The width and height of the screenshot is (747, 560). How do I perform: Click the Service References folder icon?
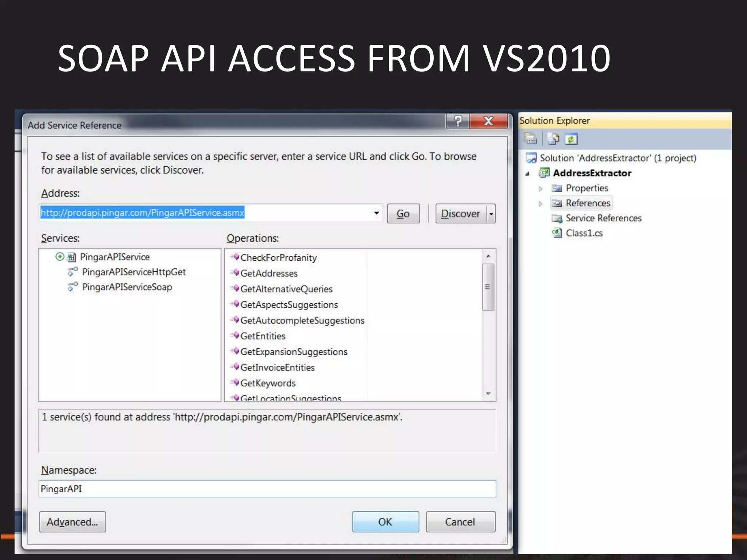coord(557,218)
